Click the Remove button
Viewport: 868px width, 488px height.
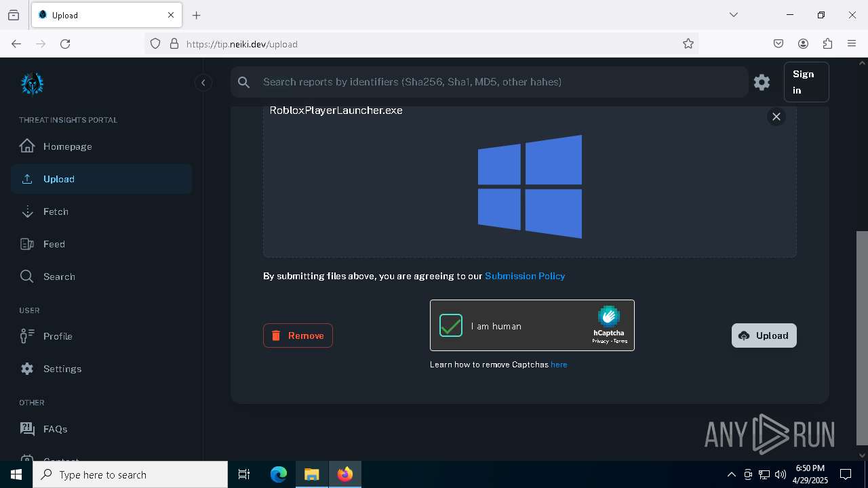(298, 335)
